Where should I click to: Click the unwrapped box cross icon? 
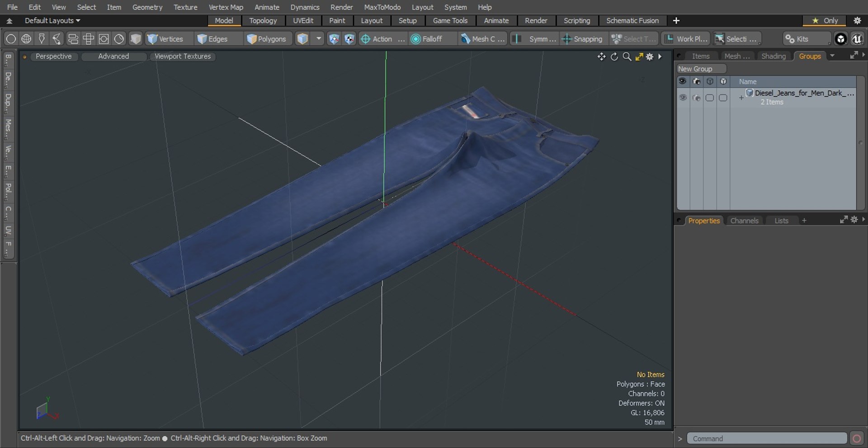[x=88, y=39]
